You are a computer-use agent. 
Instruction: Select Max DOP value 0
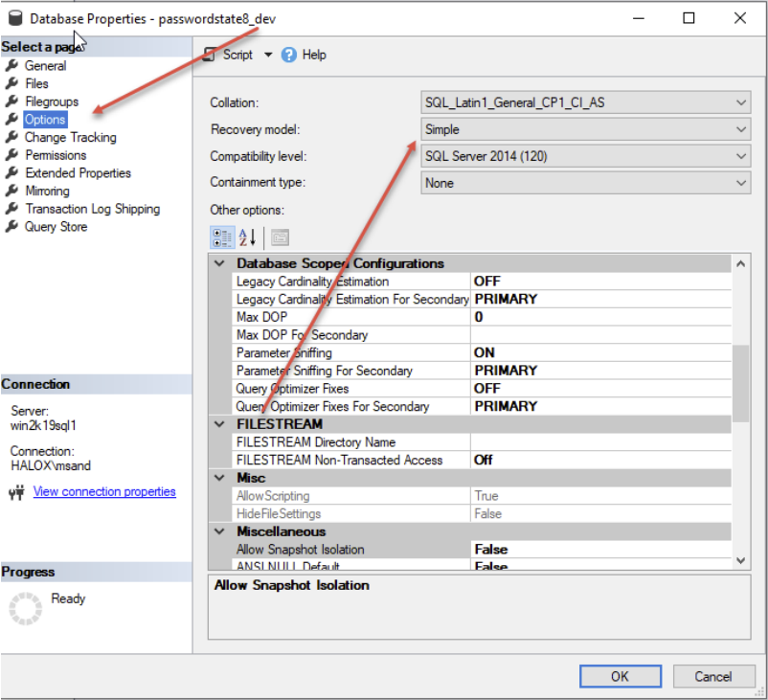click(600, 317)
